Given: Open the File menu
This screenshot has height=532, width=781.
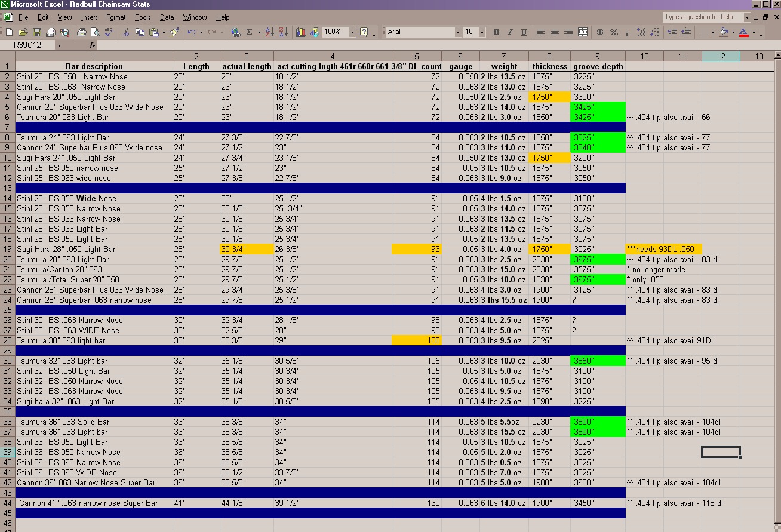Looking at the screenshot, I should tap(23, 17).
